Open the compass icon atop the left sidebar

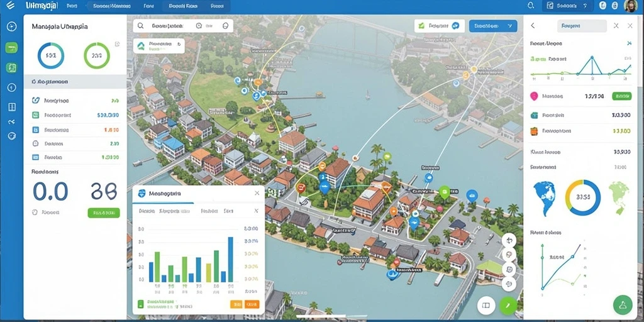11,26
